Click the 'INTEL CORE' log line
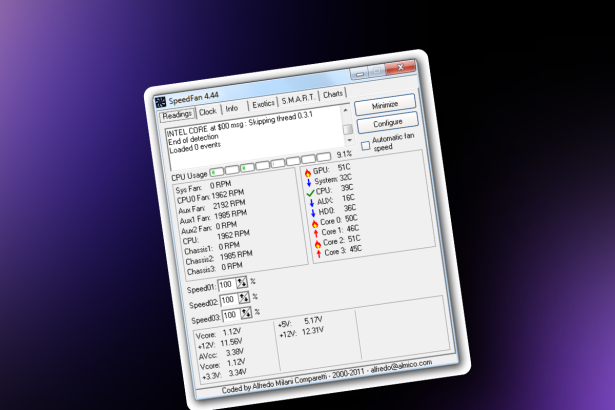Screen dimensions: 615x410 point(240,124)
